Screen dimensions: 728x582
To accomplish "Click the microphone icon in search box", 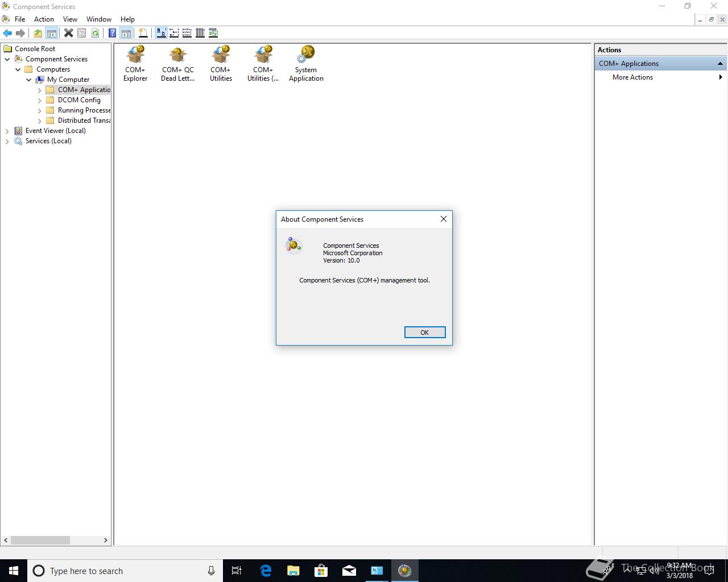I will [211, 571].
